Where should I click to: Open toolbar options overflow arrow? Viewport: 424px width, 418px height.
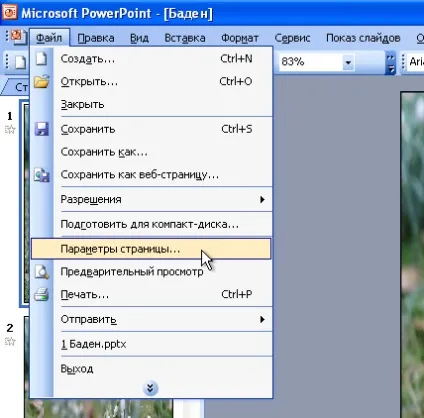pos(390,62)
